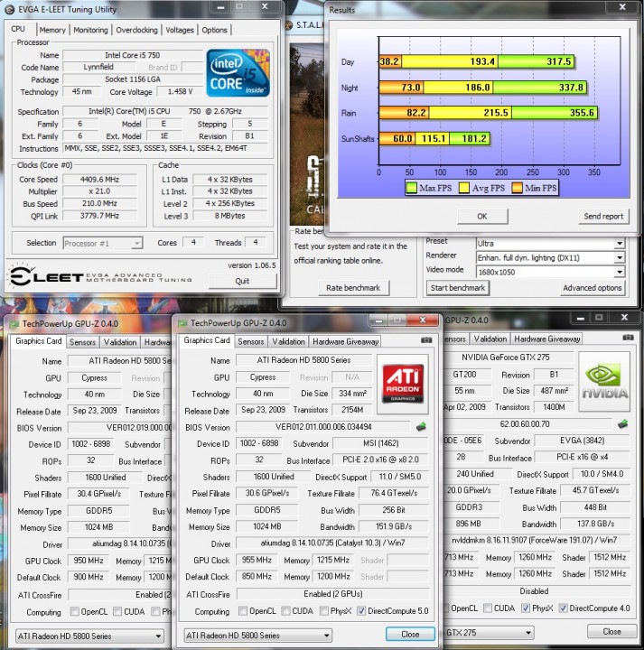The height and width of the screenshot is (650, 644).
Task: Click the Intel Core i5 logo
Action: [x=238, y=73]
